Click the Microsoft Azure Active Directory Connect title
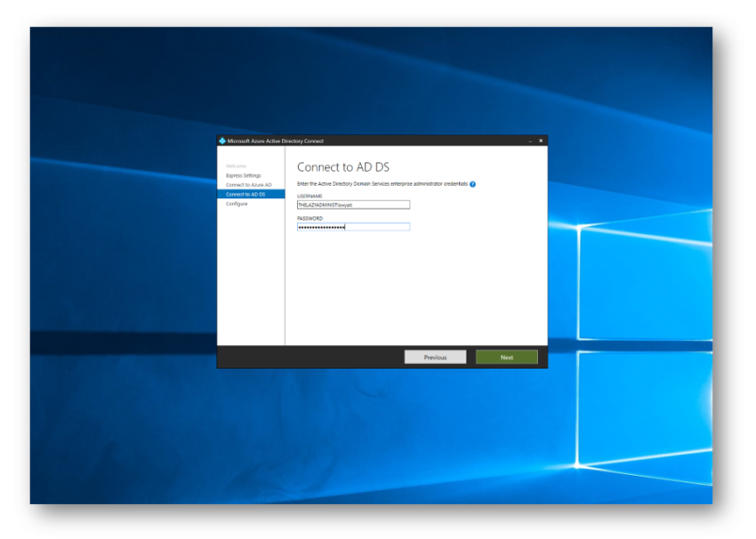The width and height of the screenshot is (756, 539). point(276,141)
